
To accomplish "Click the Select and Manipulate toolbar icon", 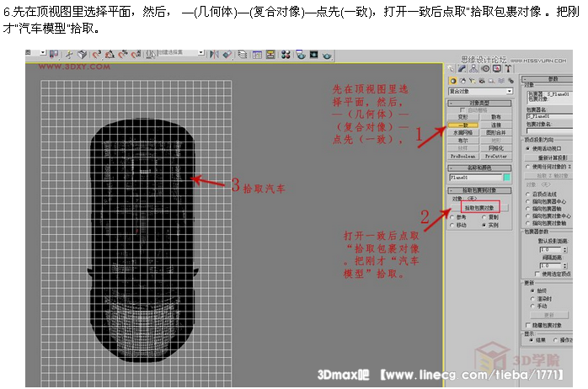I will 69,55.
